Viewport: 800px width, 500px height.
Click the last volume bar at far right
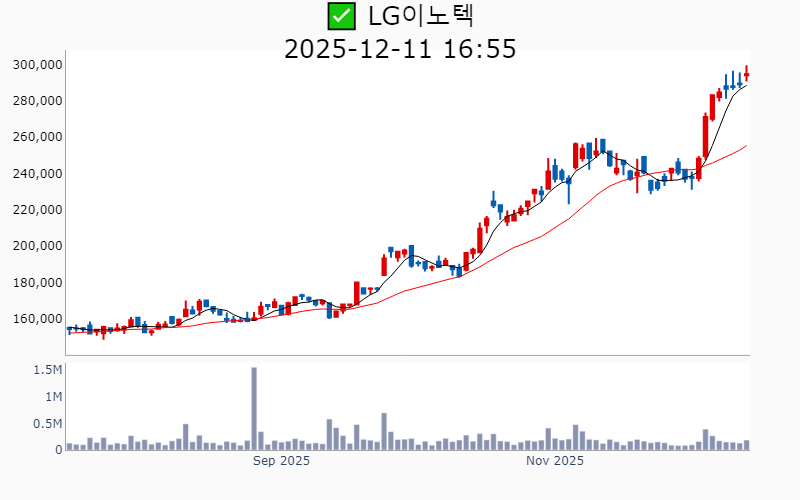[746, 445]
